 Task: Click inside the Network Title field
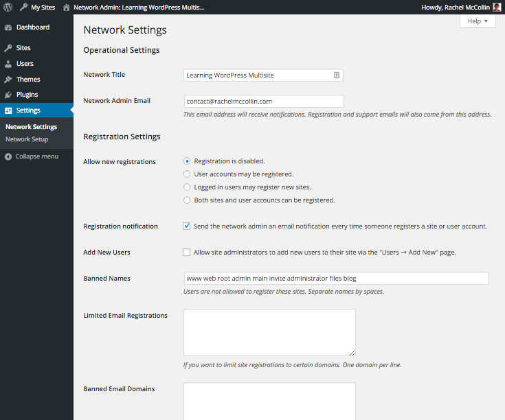258,75
